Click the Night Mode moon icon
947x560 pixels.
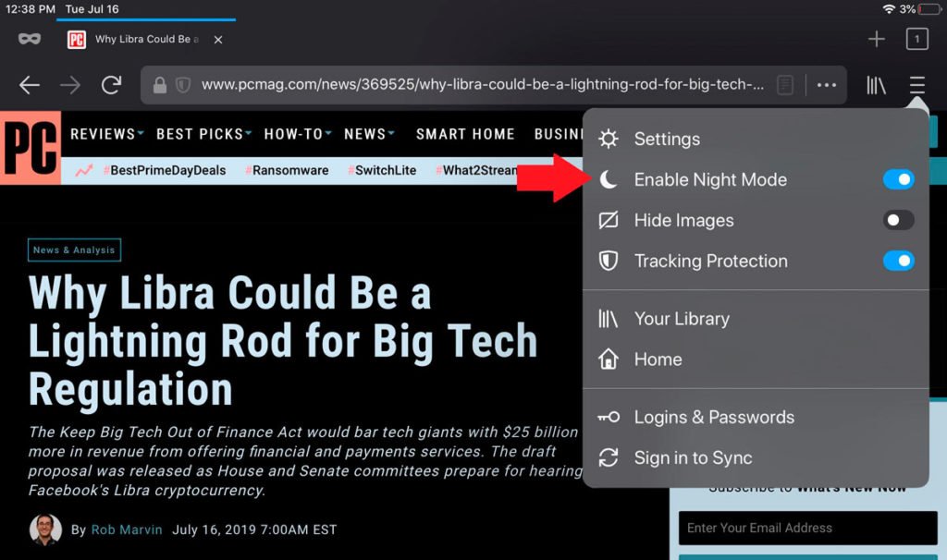point(609,179)
